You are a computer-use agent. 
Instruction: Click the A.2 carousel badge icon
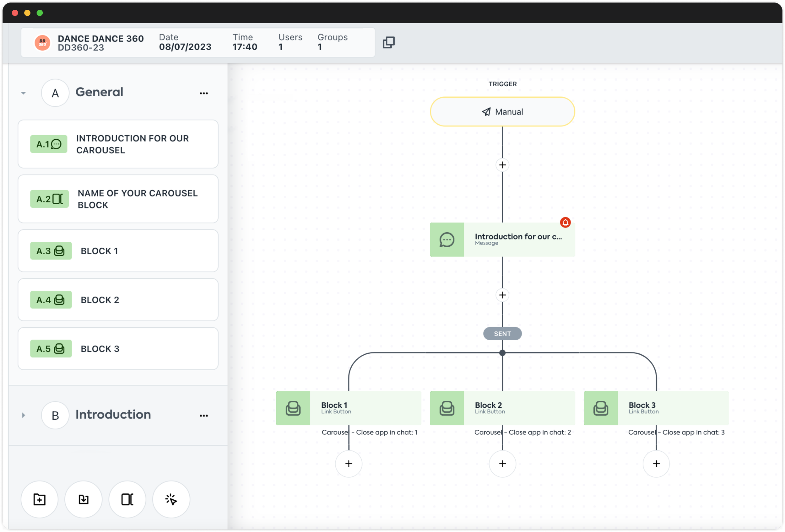coord(49,199)
